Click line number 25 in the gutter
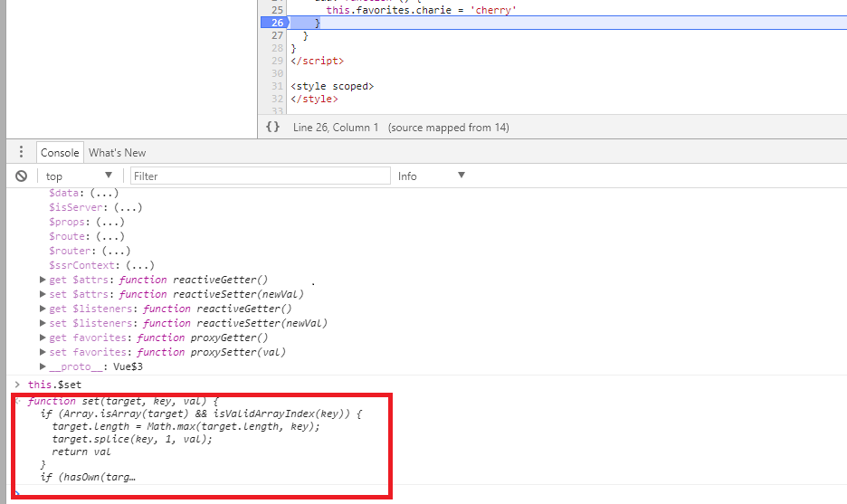Viewport: 847px width, 504px height. (x=277, y=9)
